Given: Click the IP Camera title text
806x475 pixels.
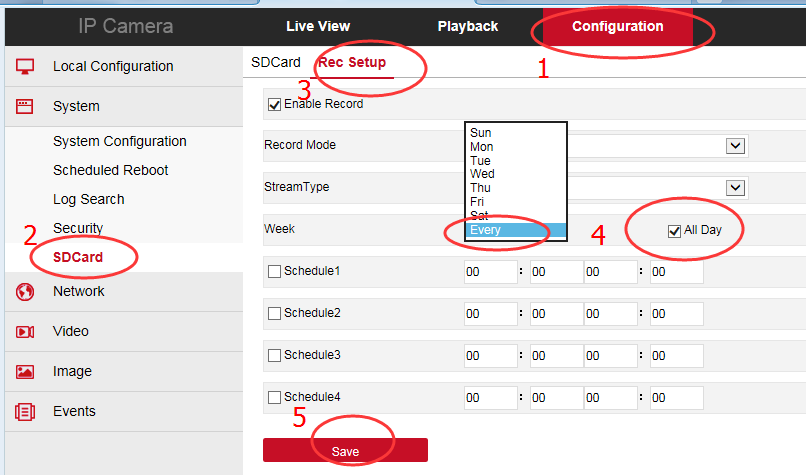Looking at the screenshot, I should tap(126, 26).
